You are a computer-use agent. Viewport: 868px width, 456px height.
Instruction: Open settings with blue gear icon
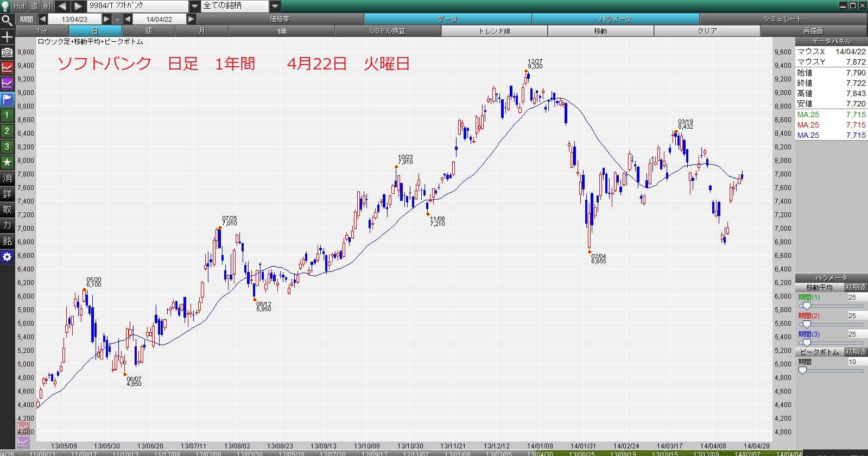[7, 257]
